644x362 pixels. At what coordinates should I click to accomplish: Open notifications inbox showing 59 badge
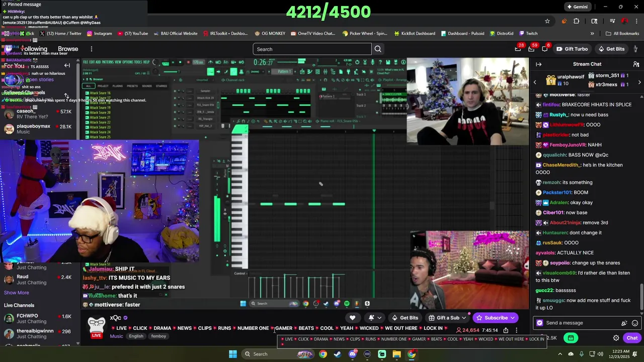pyautogui.click(x=531, y=49)
